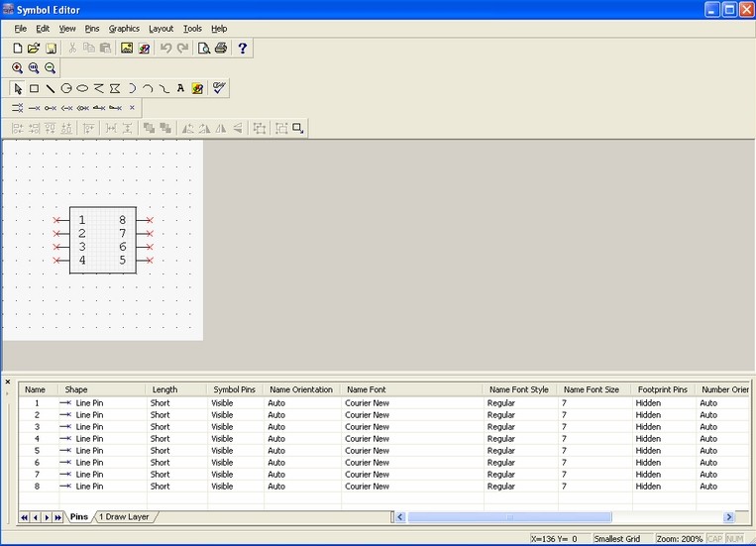The image size is (756, 546).
Task: Open the View menu
Action: pyautogui.click(x=67, y=29)
